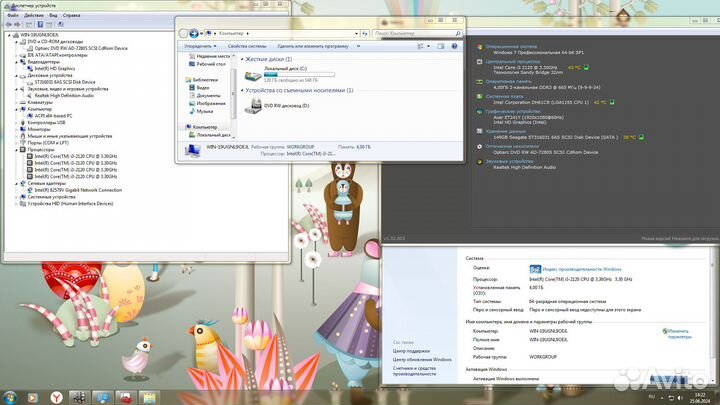This screenshot has width=720, height=405.
Task: Select Realtek High Definition Audio device
Action: (x=64, y=96)
